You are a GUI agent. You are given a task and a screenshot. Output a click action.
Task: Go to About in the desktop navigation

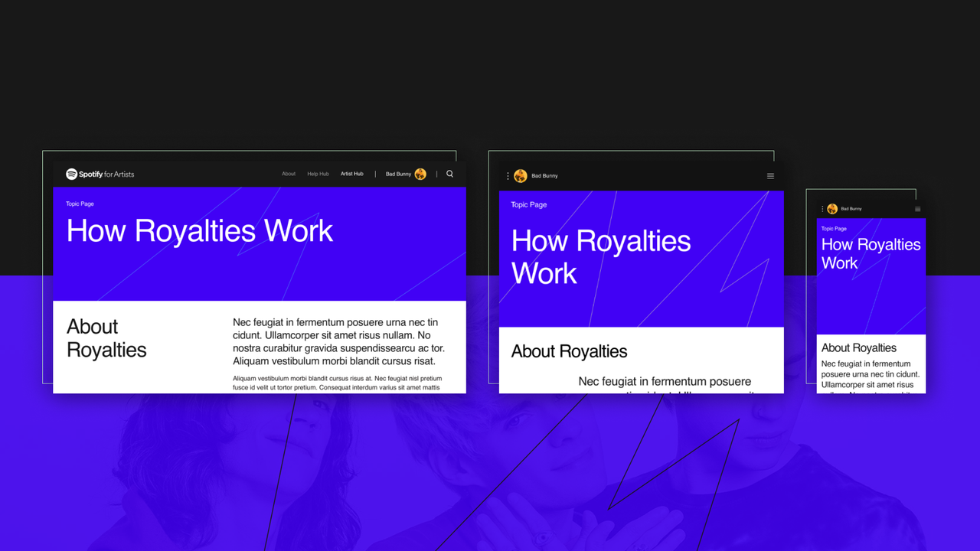[289, 174]
